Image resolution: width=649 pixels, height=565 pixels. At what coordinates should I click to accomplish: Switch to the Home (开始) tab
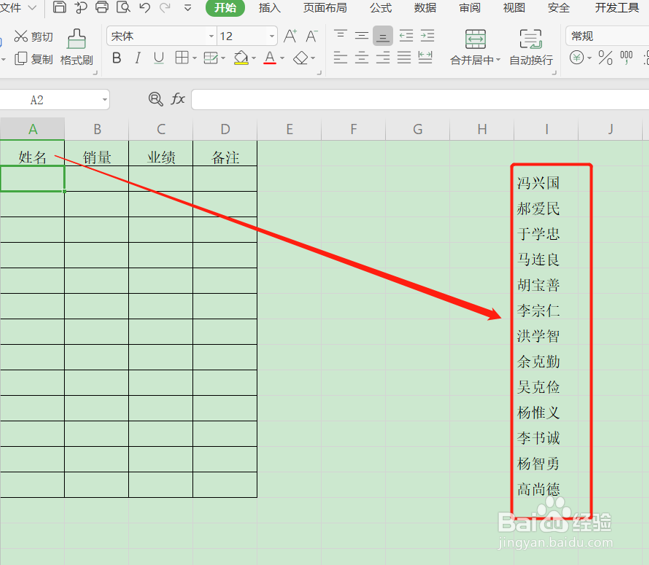pyautogui.click(x=225, y=8)
